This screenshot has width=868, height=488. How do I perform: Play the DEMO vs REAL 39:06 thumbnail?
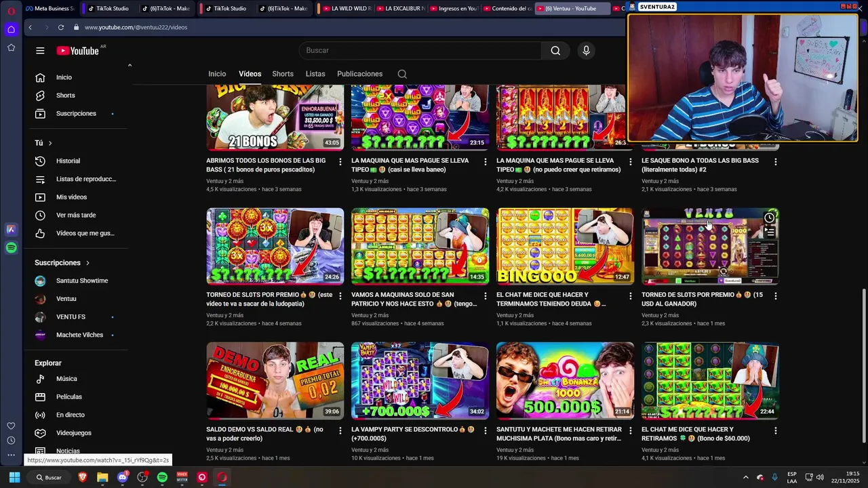point(275,381)
